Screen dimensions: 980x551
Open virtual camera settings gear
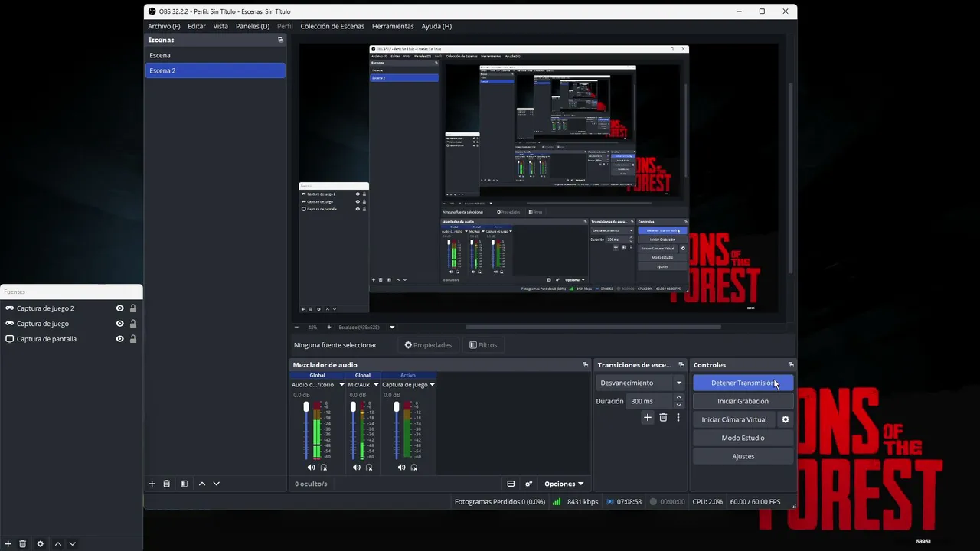click(785, 419)
